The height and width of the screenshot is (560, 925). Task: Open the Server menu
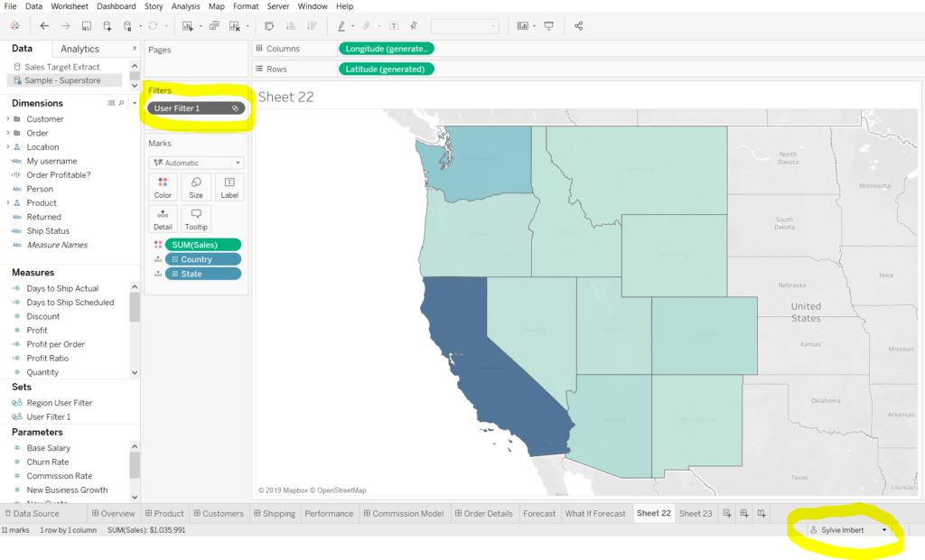pos(278,6)
